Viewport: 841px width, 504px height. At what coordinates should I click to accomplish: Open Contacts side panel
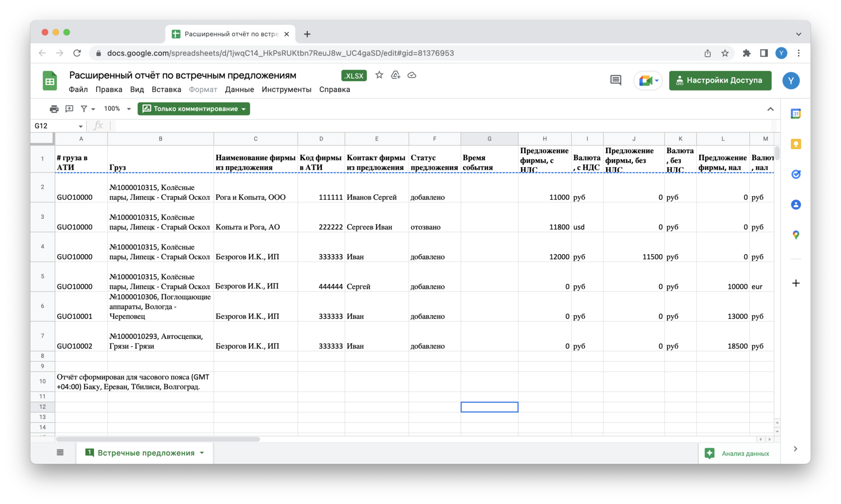796,204
